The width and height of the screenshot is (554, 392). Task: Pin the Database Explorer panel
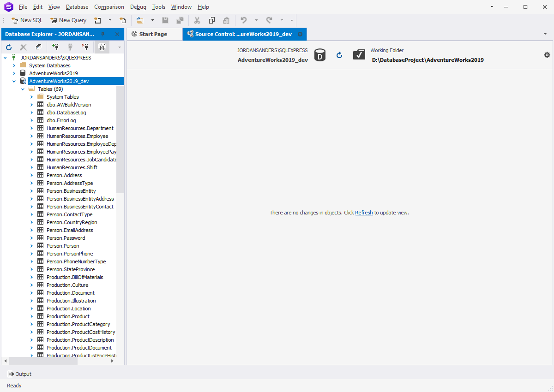[x=103, y=34]
